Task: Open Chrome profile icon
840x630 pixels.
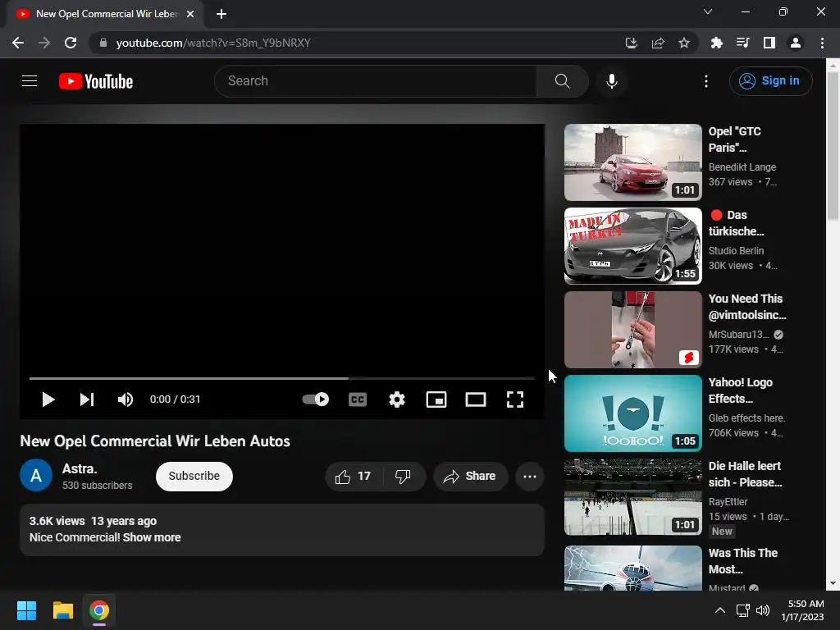Action: [796, 43]
